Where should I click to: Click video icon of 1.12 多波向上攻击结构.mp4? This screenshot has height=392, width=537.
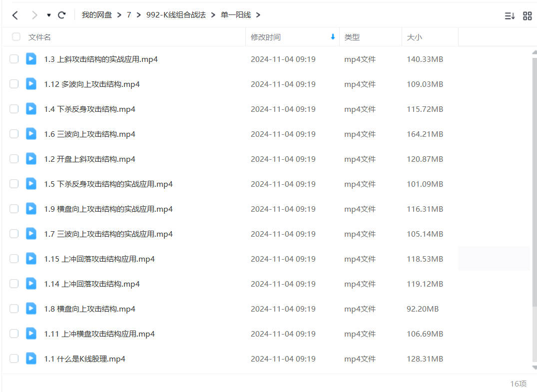31,84
